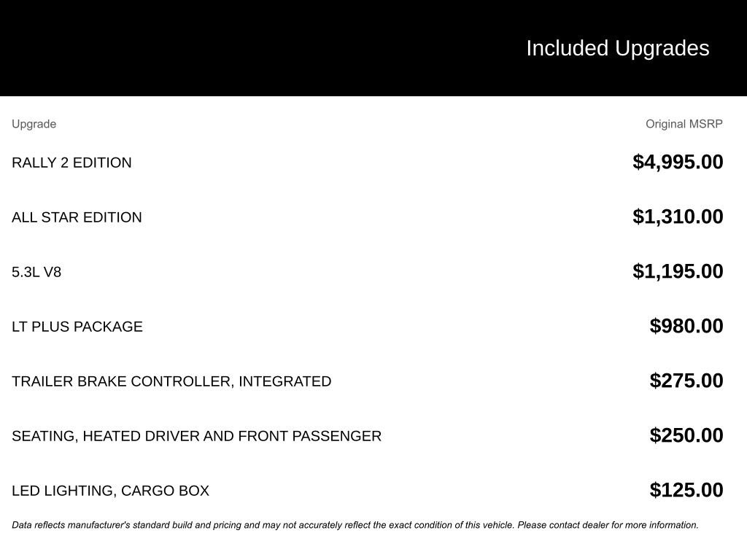The width and height of the screenshot is (747, 560).
Task: Select the Original MSRP column header
Action: tap(684, 124)
